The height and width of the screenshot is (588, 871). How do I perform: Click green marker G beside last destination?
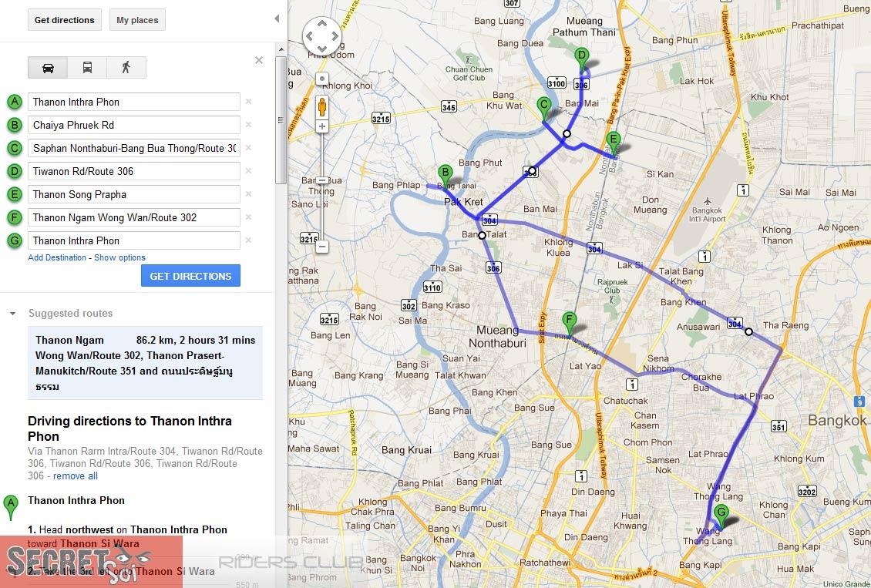[x=15, y=240]
